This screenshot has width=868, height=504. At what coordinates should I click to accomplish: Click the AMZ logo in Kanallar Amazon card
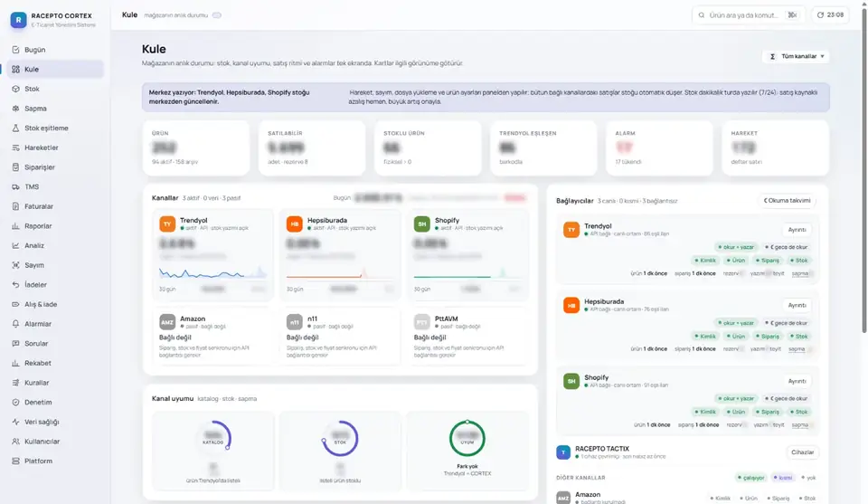point(167,322)
